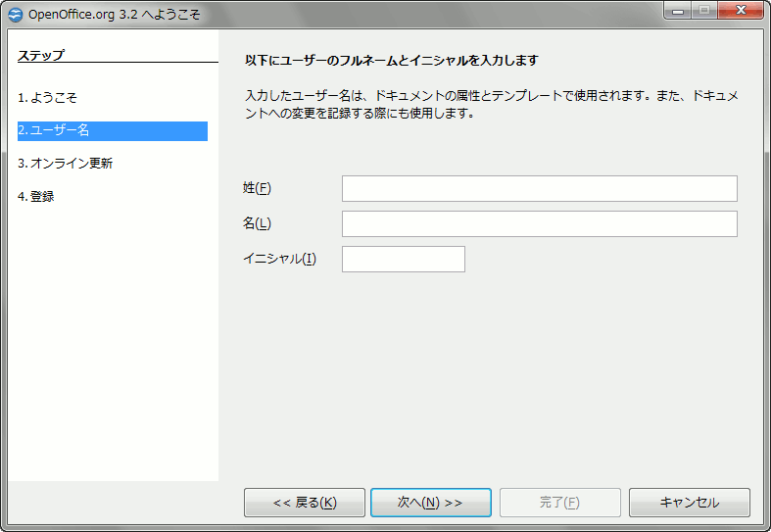
Task: Focus the 名 text input field
Action: point(539,223)
